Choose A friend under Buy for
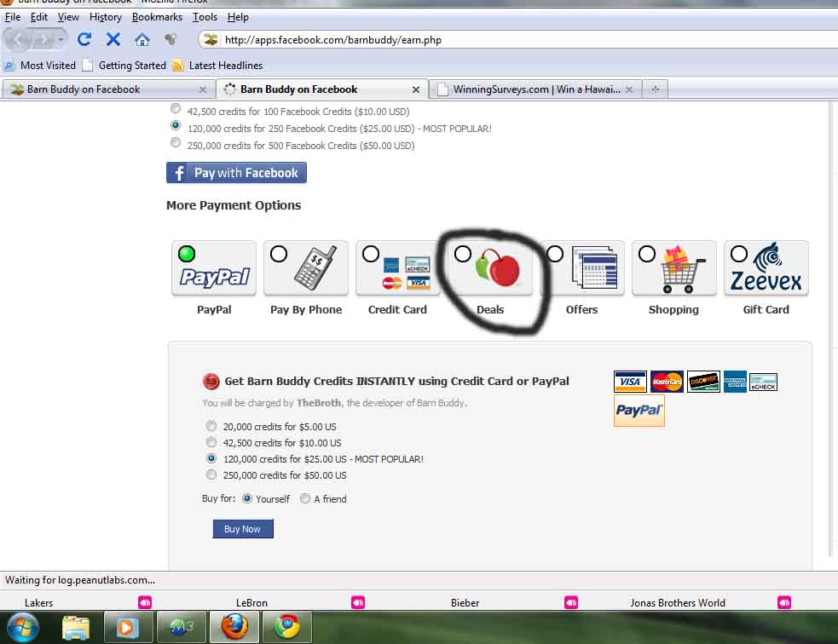The image size is (838, 644). pyautogui.click(x=304, y=498)
